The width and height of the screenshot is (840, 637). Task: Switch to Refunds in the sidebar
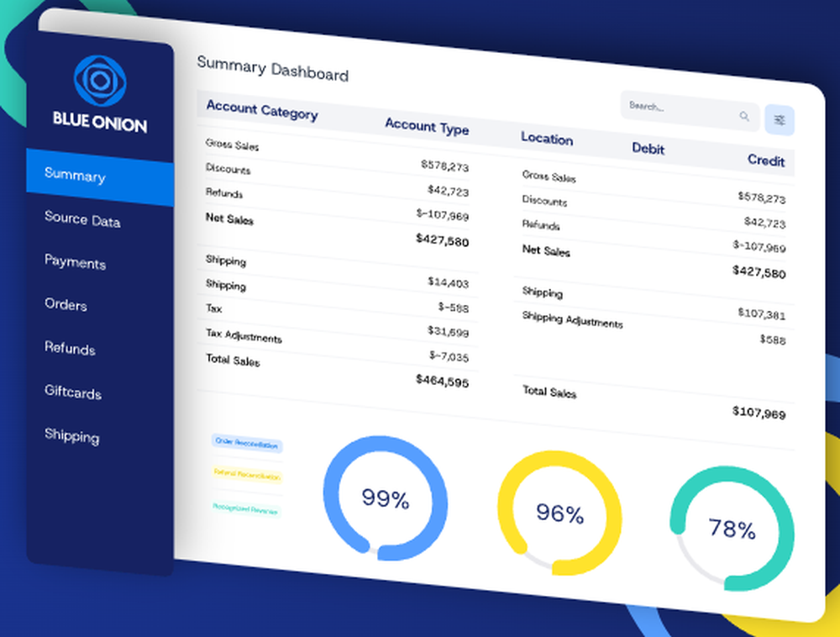pyautogui.click(x=71, y=348)
